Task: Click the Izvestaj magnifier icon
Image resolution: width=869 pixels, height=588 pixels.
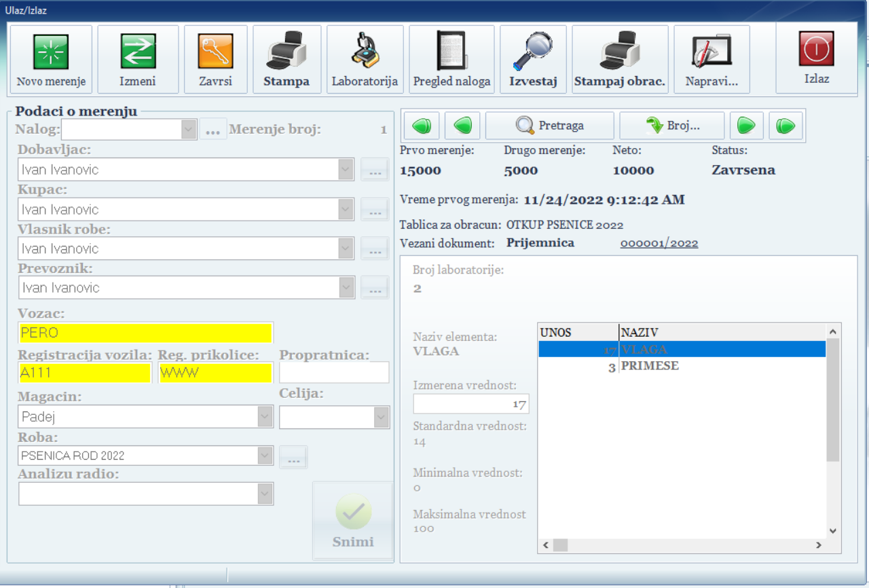Action: tap(533, 52)
